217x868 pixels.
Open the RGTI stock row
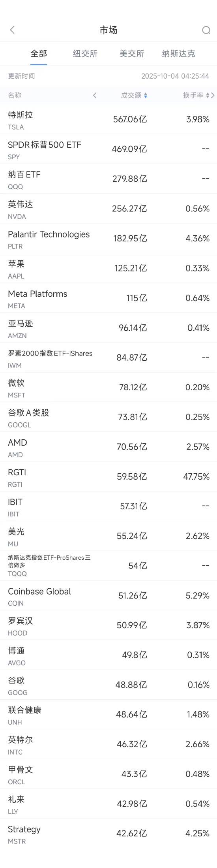[108, 476]
